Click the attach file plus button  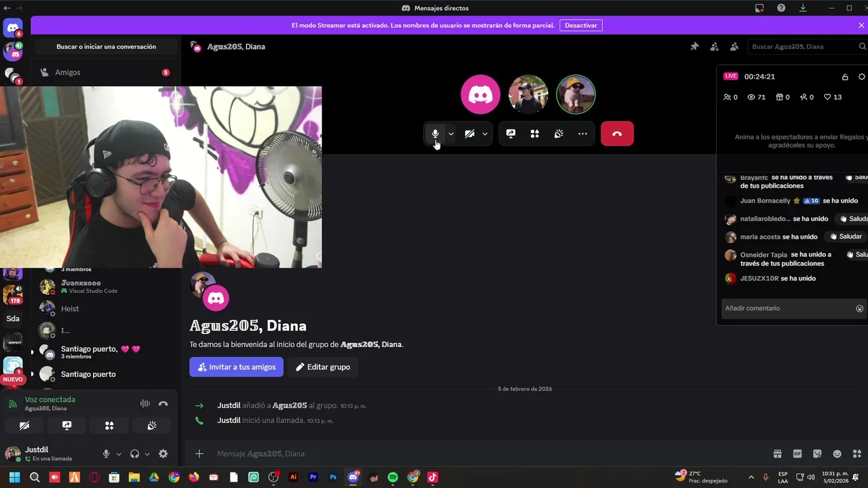[199, 453]
